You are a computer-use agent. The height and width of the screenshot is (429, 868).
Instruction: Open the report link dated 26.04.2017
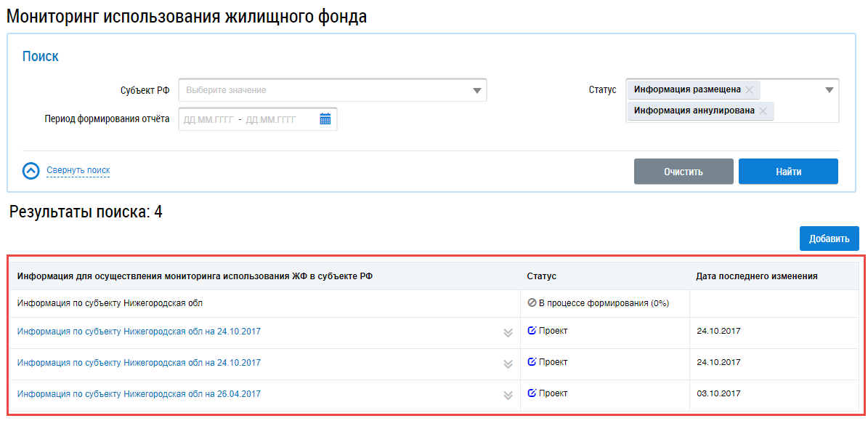(139, 394)
